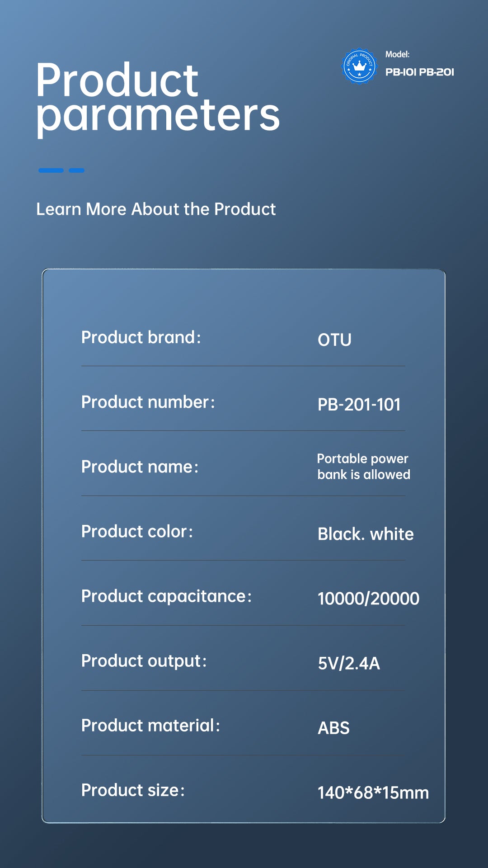Screen dimensions: 488x868
Task: Click the Product color label
Action: point(137,532)
